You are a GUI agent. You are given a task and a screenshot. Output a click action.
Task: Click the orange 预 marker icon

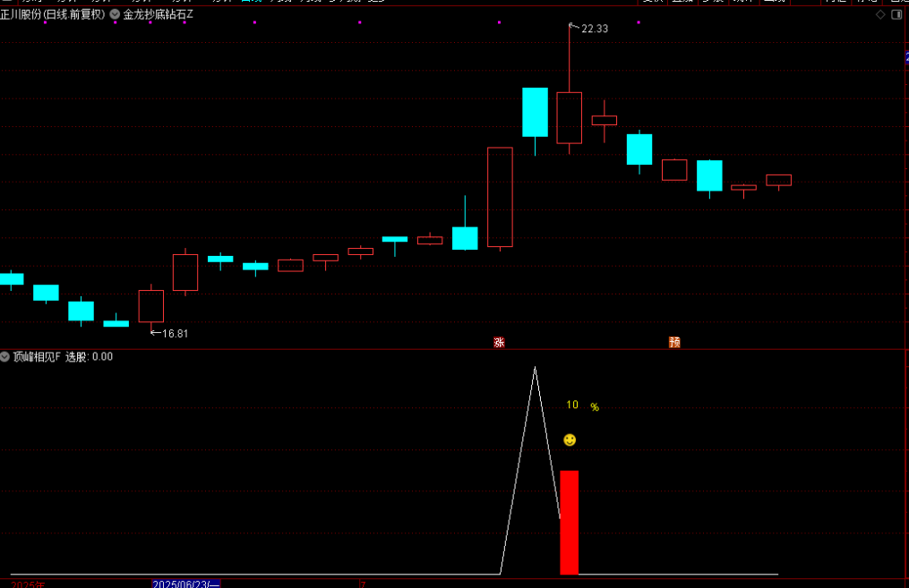point(674,342)
